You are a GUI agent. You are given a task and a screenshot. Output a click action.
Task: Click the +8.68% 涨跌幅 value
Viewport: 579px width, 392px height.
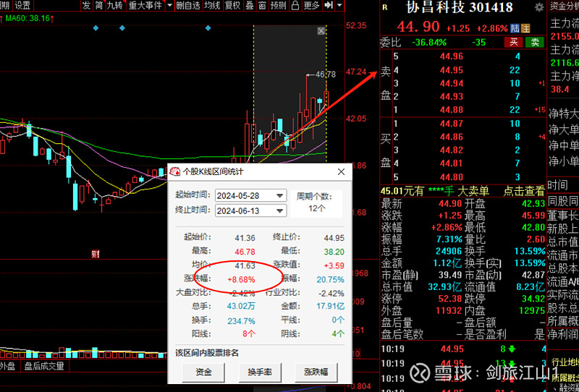click(x=241, y=279)
